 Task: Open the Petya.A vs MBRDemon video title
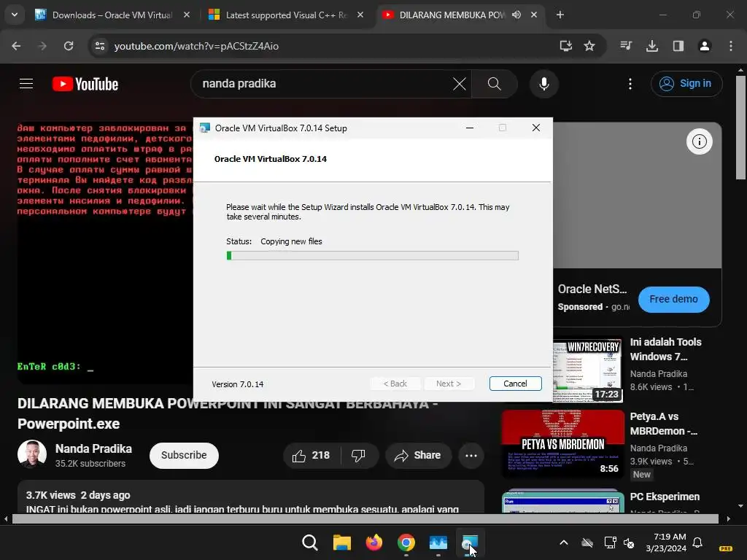point(663,424)
